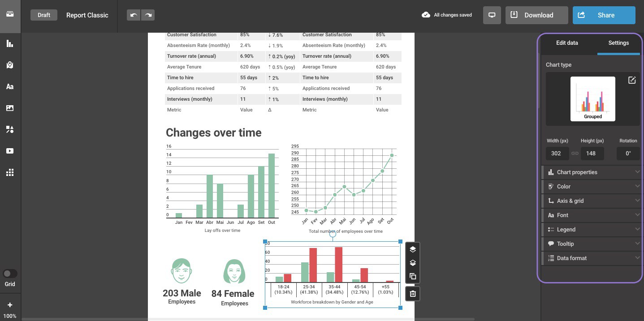Open the text panel (Aa) in sidebar

pyautogui.click(x=10, y=87)
